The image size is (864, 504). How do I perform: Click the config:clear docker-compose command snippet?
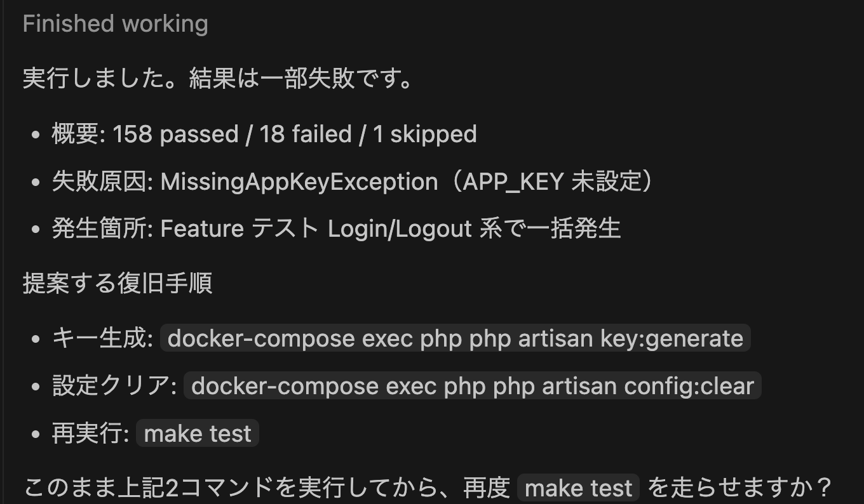click(472, 385)
